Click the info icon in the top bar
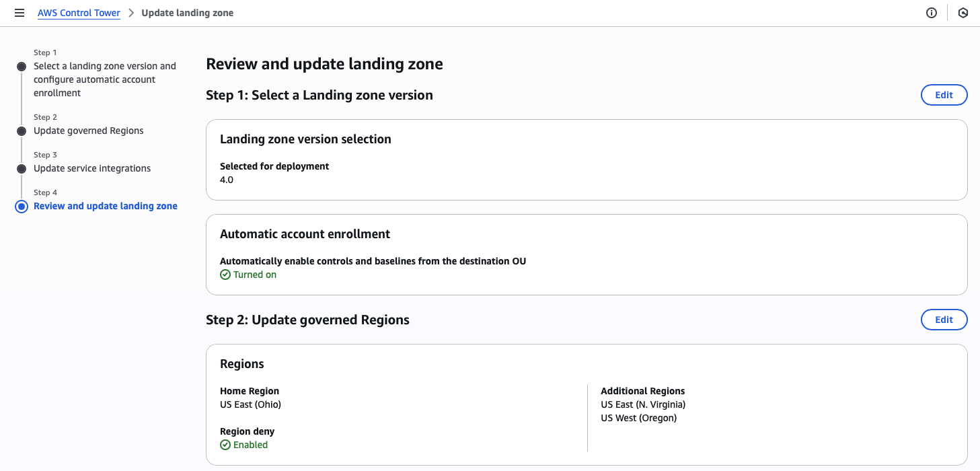 pos(931,12)
